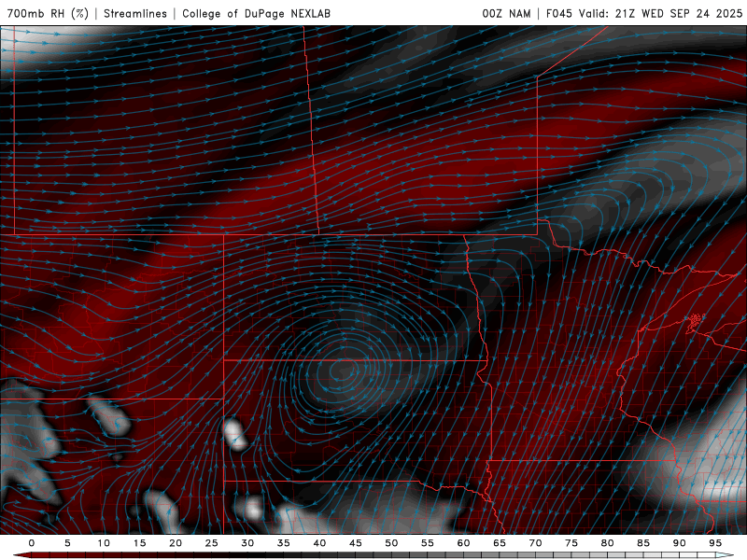This screenshot has width=747, height=560.
Task: Click 'College of DuPage NEXLAB' header text
Action: [256, 13]
